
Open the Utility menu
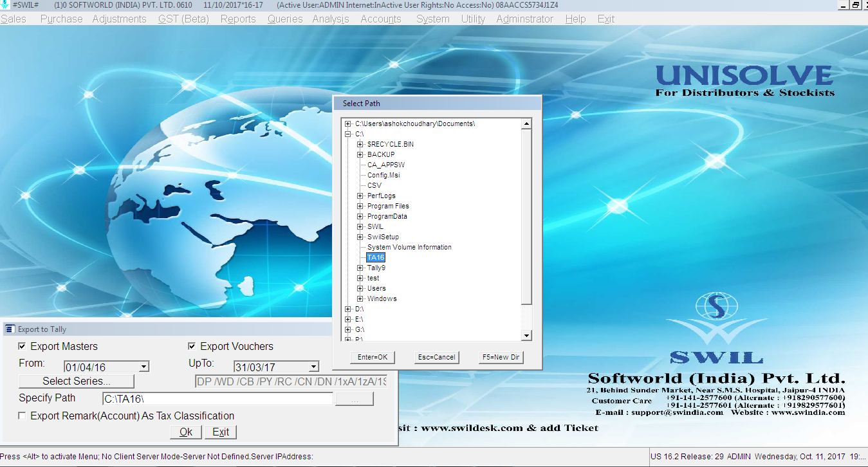473,19
